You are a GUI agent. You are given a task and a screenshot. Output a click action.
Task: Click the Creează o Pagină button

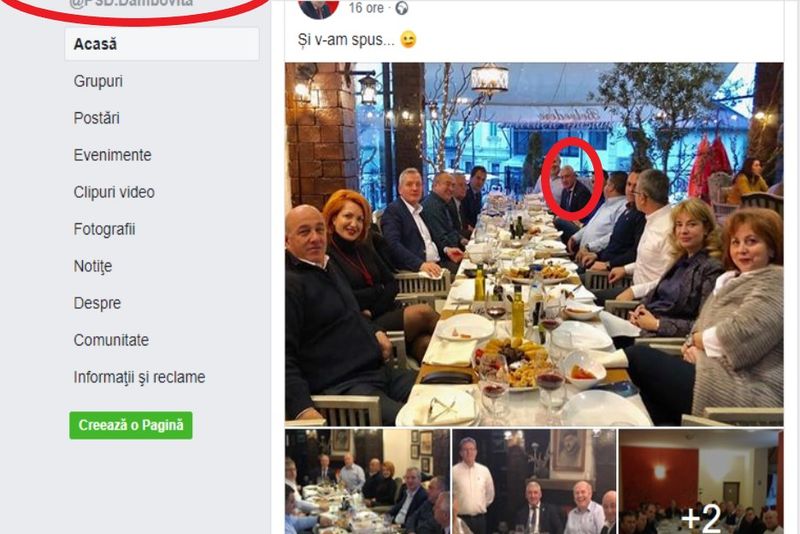(130, 425)
